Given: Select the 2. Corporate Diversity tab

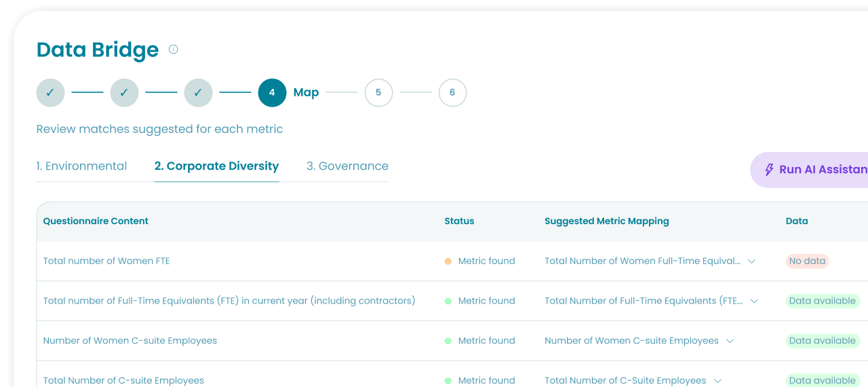Looking at the screenshot, I should [216, 166].
